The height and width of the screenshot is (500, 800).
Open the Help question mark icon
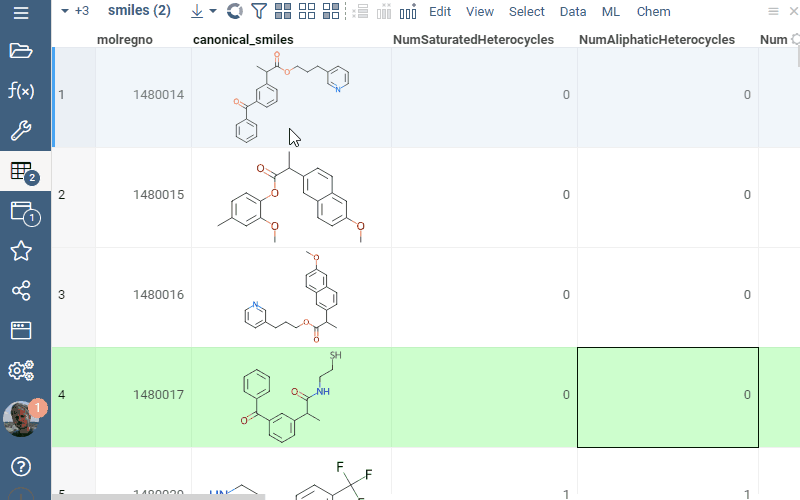[21, 467]
